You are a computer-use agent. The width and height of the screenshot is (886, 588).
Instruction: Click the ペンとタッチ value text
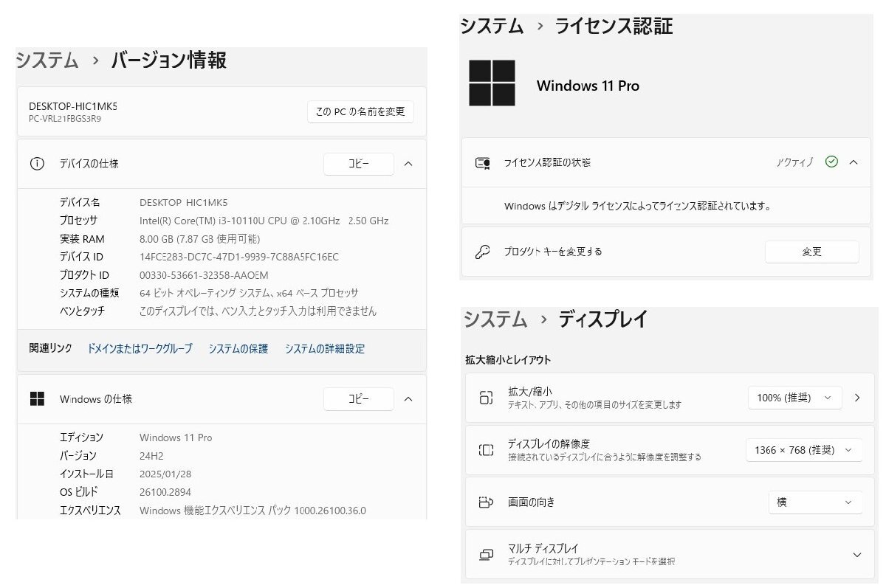(x=258, y=311)
